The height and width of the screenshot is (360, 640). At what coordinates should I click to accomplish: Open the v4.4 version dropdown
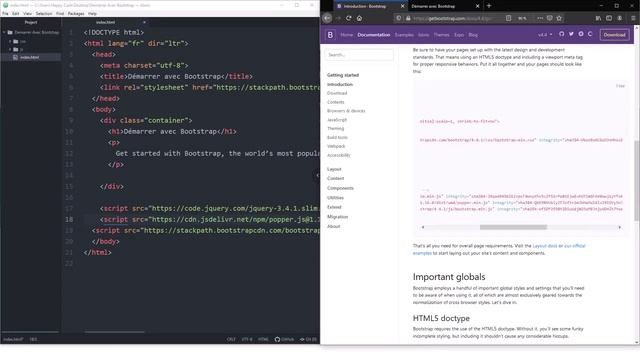click(545, 35)
